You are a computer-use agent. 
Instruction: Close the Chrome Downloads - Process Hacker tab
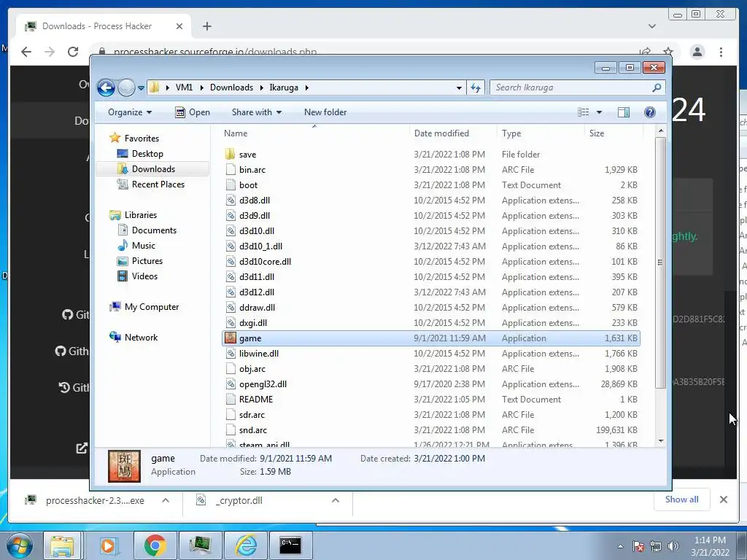179,26
